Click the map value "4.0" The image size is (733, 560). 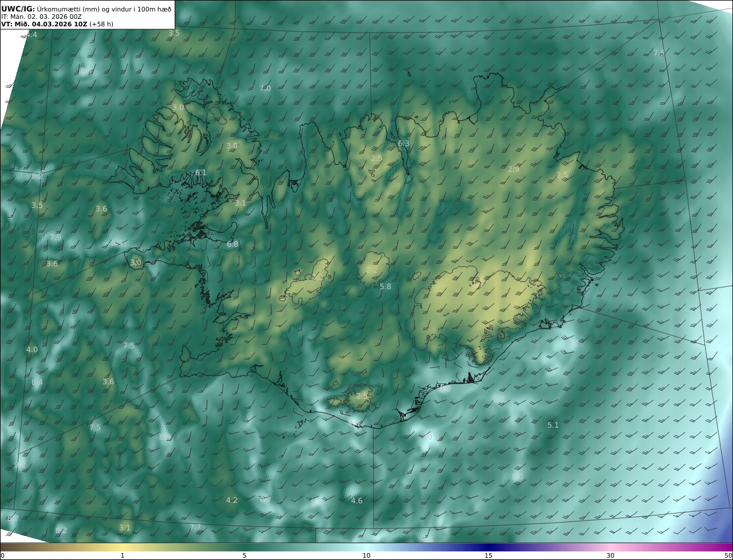tap(32, 350)
